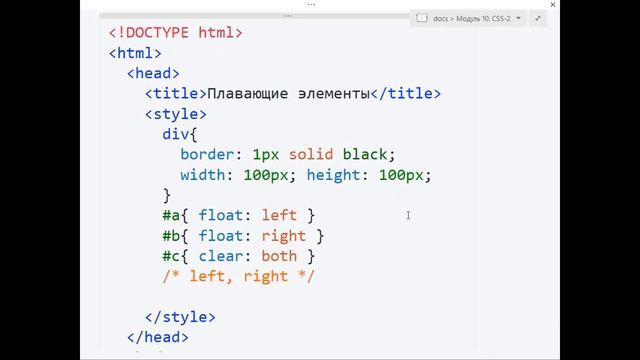The image size is (640, 360).
Task: Click the opening <html> tag
Action: (x=135, y=53)
